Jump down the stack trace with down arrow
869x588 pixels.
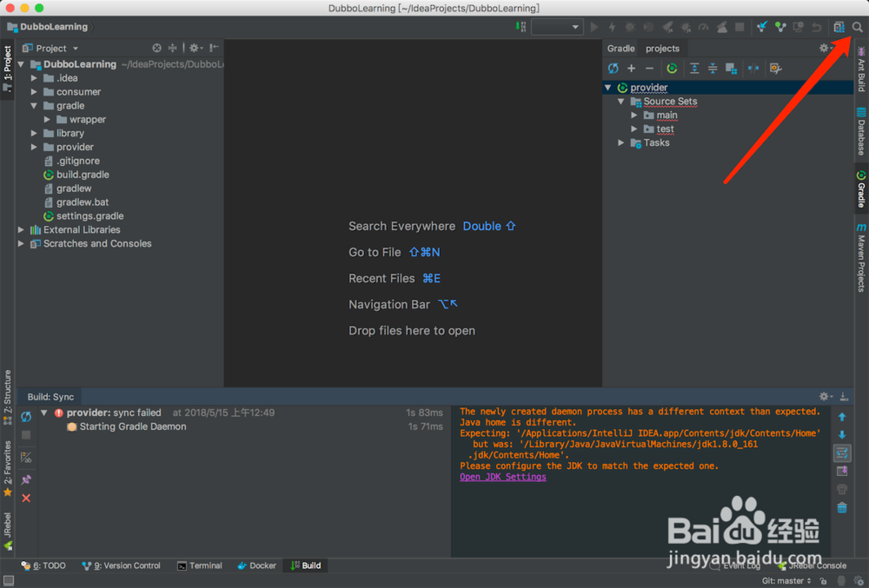pos(842,434)
